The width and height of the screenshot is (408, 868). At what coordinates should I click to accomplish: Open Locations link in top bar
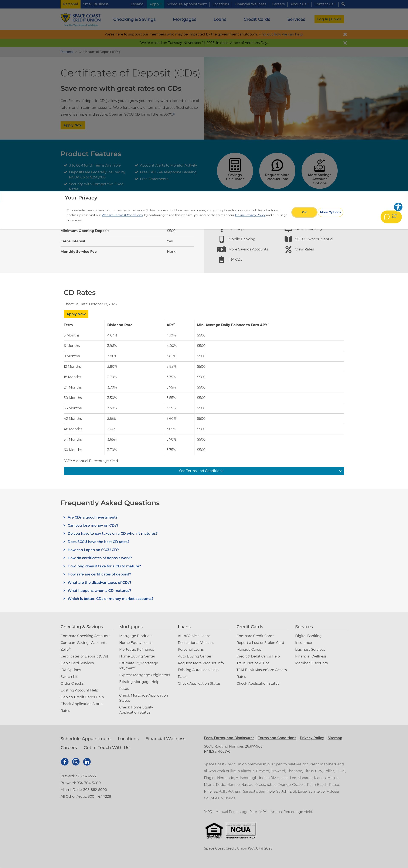[x=221, y=4]
